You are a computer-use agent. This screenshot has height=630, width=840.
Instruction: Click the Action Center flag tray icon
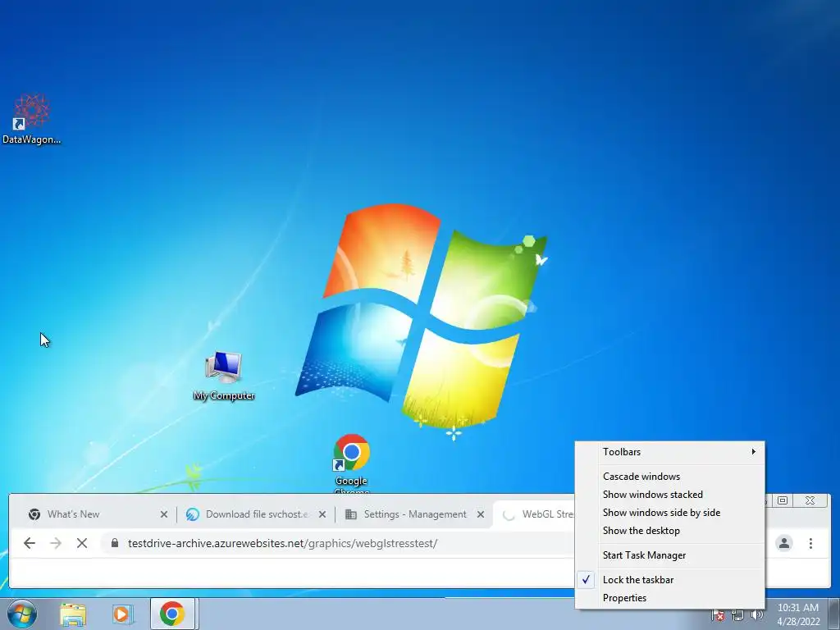[718, 615]
